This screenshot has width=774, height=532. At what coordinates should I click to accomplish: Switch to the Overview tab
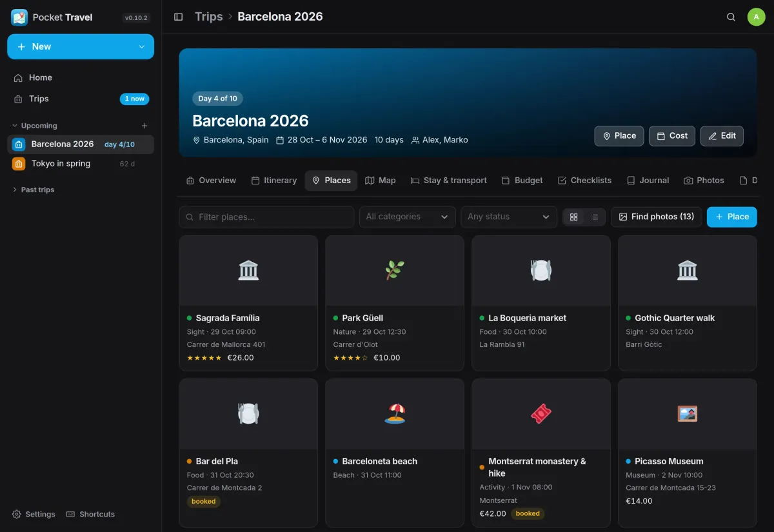pyautogui.click(x=211, y=181)
